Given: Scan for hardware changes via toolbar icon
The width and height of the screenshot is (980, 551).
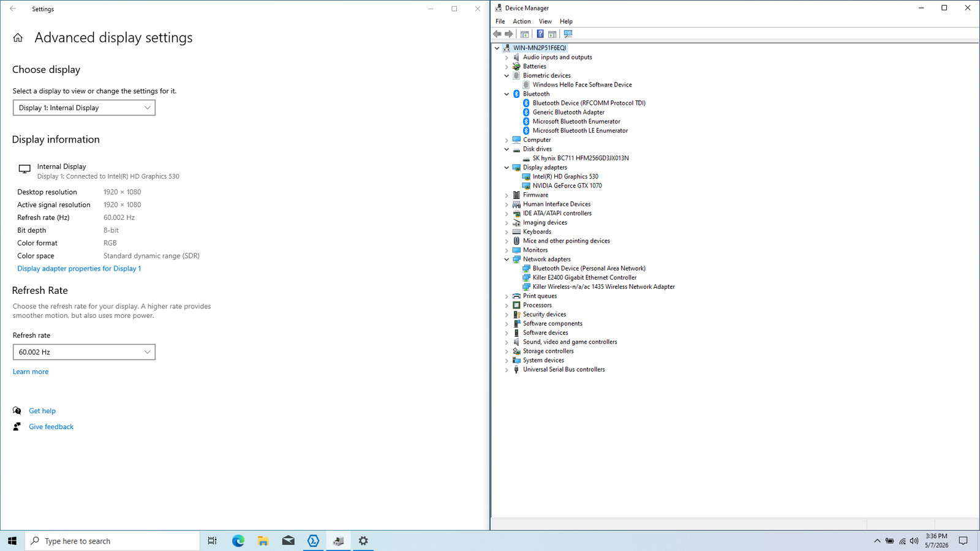Looking at the screenshot, I should click(x=568, y=34).
